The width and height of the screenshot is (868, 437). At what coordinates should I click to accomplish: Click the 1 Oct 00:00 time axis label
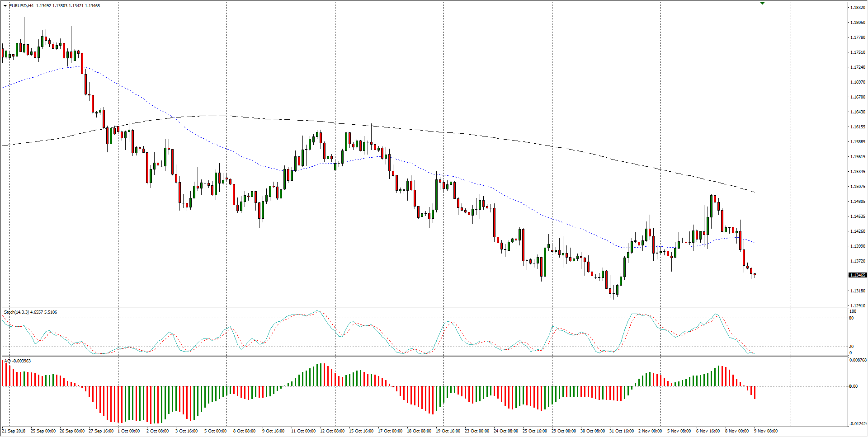129,431
